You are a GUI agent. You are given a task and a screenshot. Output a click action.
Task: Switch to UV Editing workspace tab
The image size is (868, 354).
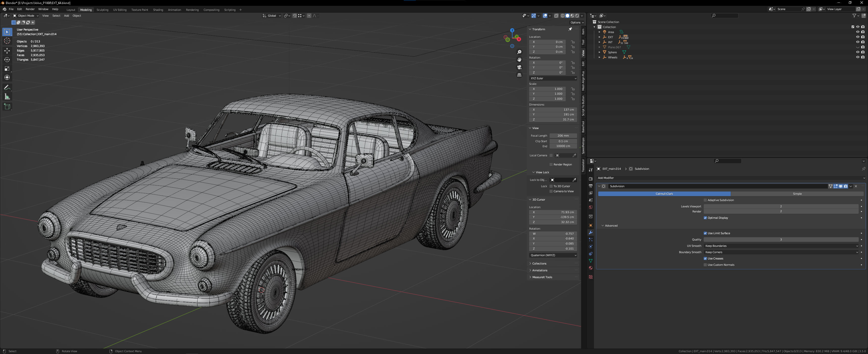(120, 10)
